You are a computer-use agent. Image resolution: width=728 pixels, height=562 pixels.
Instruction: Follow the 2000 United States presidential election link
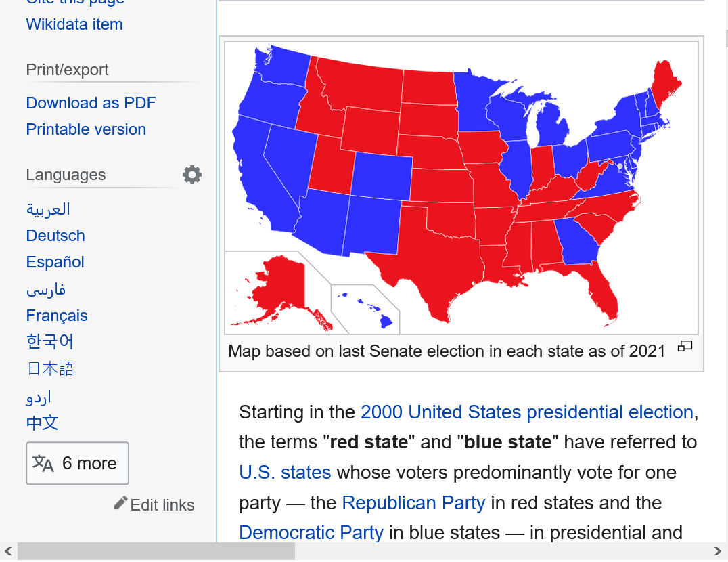click(x=527, y=412)
